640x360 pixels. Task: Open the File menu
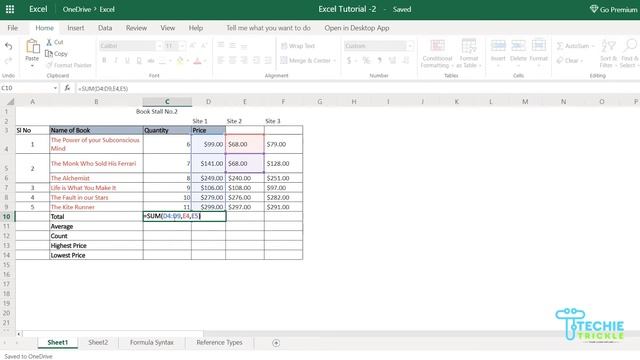tap(13, 28)
